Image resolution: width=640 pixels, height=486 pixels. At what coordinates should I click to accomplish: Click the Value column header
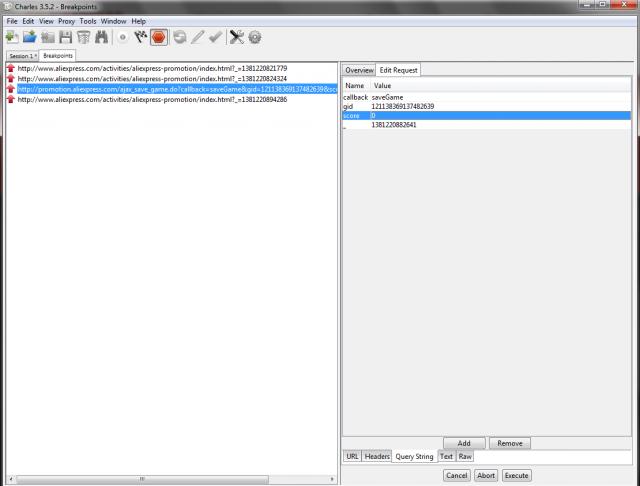[x=500, y=85]
